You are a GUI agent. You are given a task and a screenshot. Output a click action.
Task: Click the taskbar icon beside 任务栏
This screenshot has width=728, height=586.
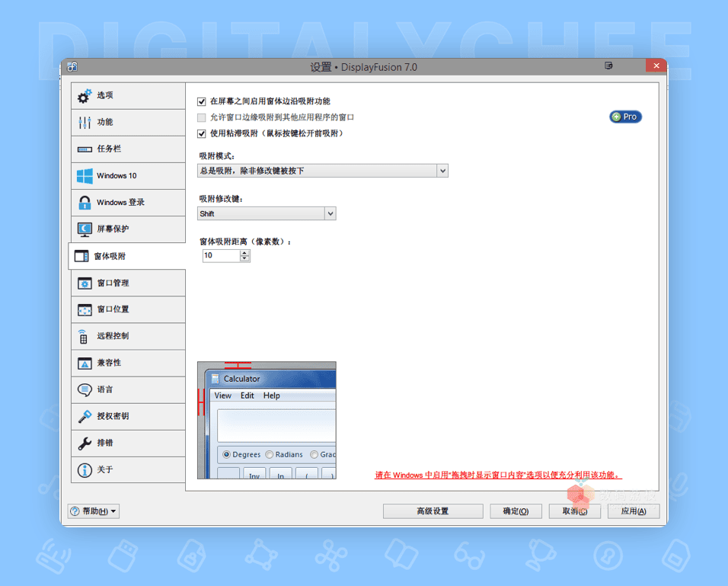click(x=85, y=149)
